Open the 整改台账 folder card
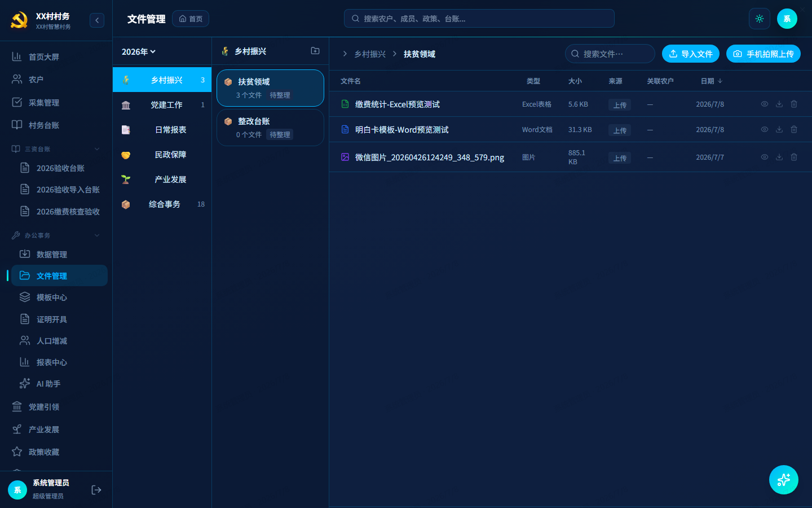The image size is (812, 508). point(270,128)
